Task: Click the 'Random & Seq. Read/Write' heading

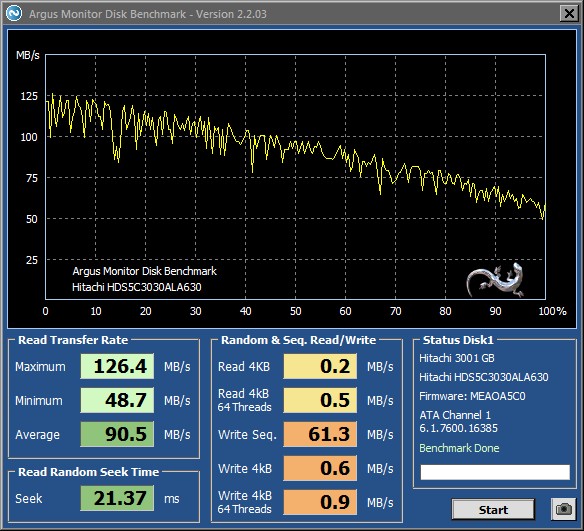Action: [x=298, y=340]
